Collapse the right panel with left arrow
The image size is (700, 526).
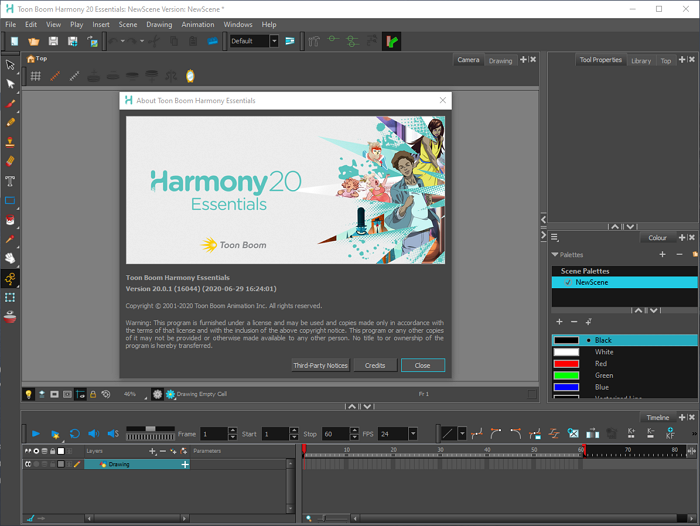pos(543,219)
